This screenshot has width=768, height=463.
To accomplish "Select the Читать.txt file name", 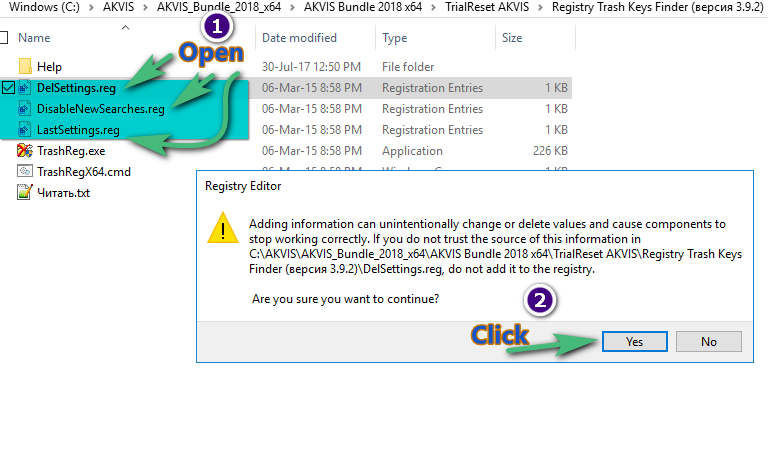I will (x=64, y=193).
